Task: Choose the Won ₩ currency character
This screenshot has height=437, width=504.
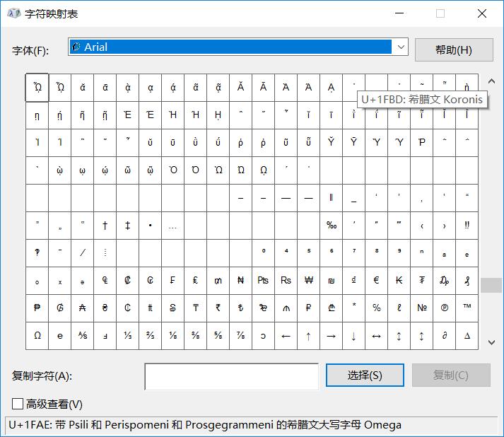Action: tap(309, 281)
